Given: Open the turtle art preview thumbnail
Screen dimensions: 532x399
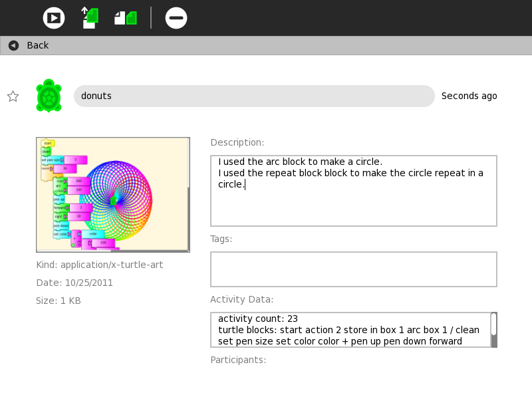Looking at the screenshot, I should [x=113, y=194].
